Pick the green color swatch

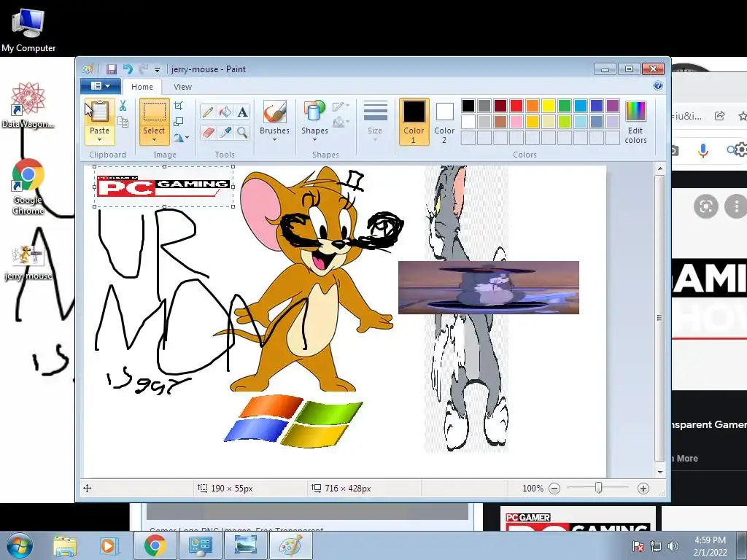tap(565, 105)
